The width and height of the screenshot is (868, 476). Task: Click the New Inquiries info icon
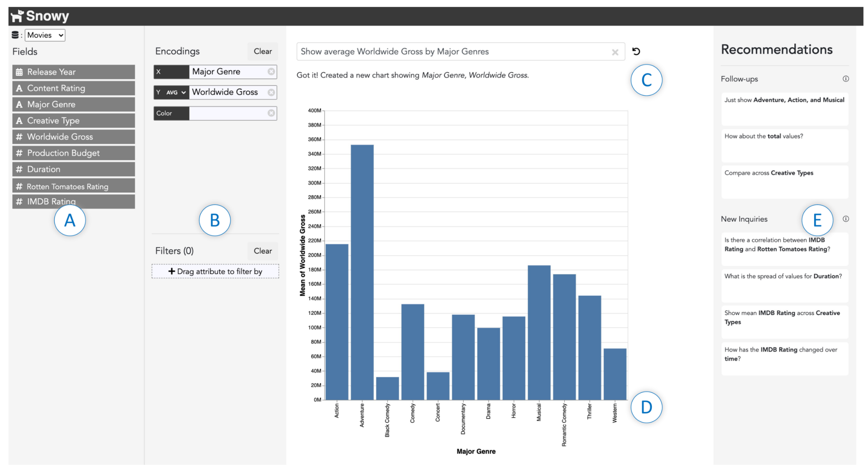coord(846,219)
